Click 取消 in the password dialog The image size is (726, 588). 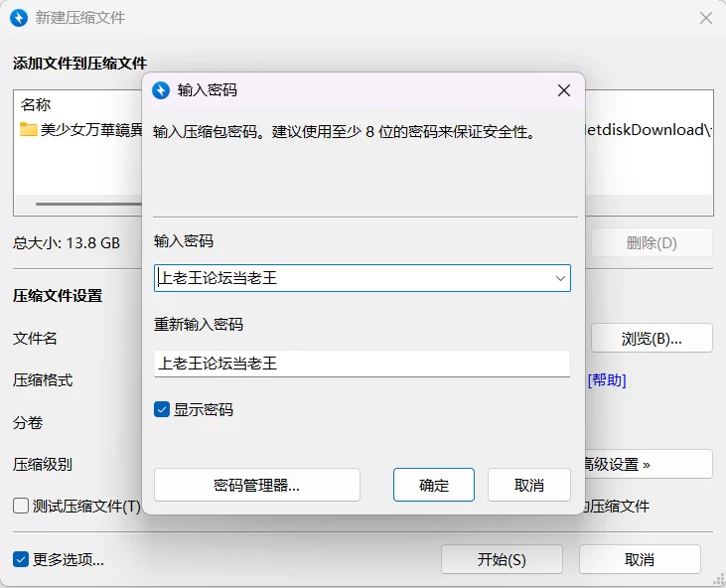[x=528, y=485]
